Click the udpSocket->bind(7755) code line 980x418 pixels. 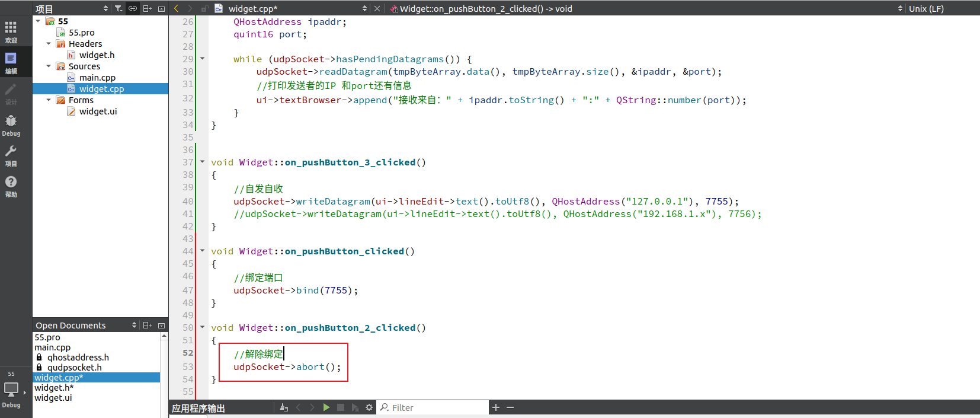(296, 291)
